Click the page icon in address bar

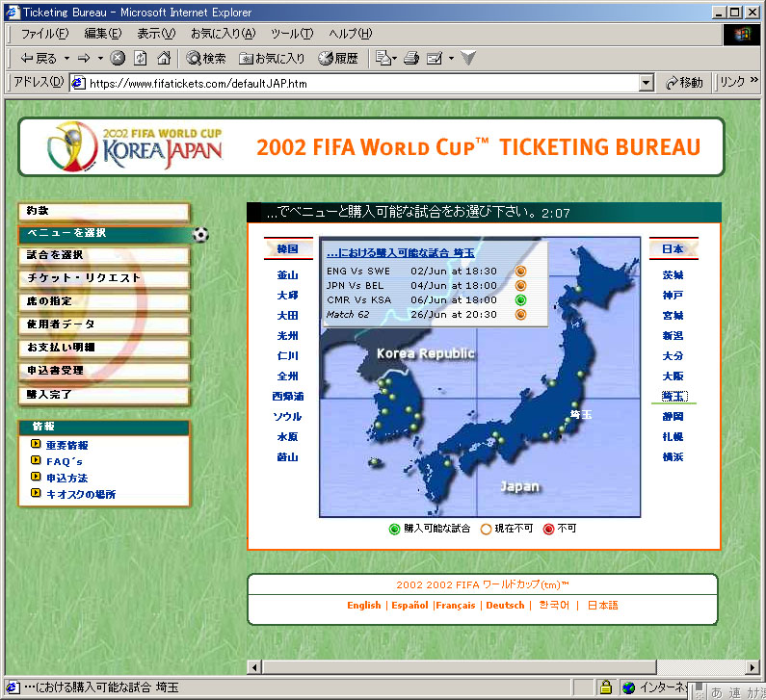[x=79, y=84]
